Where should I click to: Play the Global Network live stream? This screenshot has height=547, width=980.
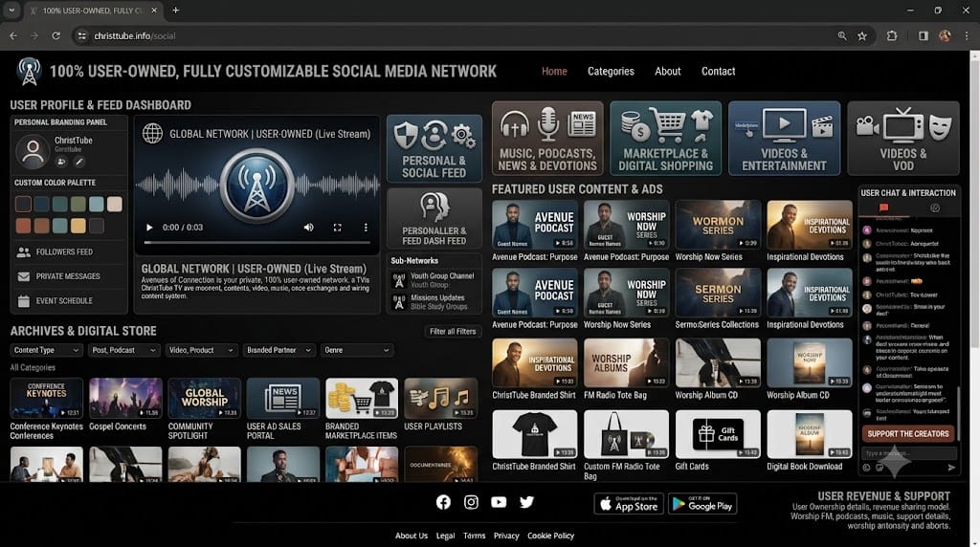[x=148, y=228]
